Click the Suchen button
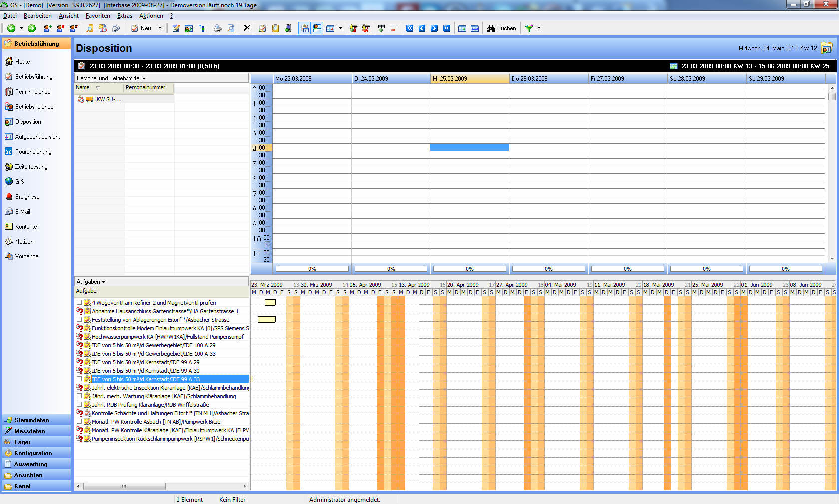The width and height of the screenshot is (839, 504). pyautogui.click(x=502, y=28)
